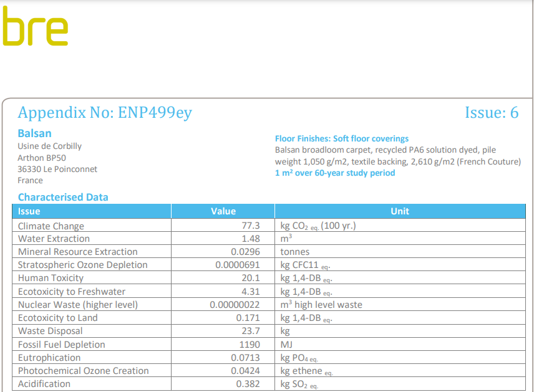
Task: Click the value 0.0296
Action: coord(245,252)
